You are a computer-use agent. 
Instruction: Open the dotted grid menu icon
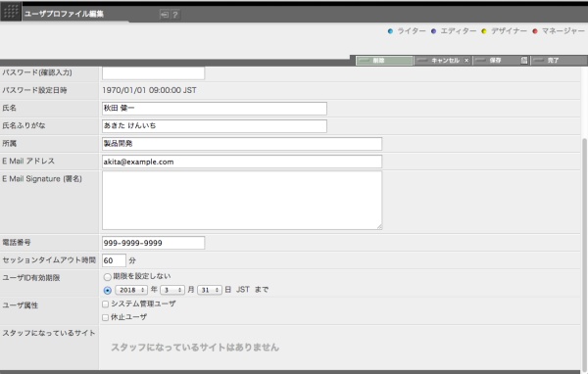point(11,11)
